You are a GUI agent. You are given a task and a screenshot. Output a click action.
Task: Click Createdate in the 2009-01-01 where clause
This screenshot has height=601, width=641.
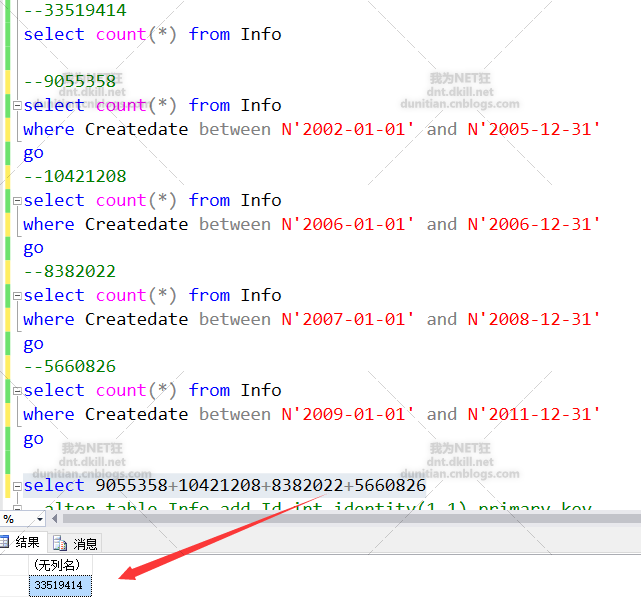[x=137, y=414]
